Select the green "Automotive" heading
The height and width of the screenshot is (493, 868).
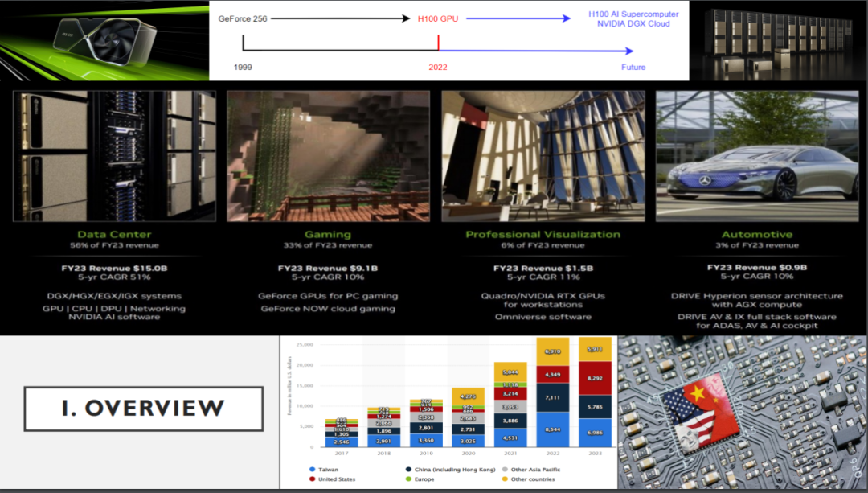(757, 234)
